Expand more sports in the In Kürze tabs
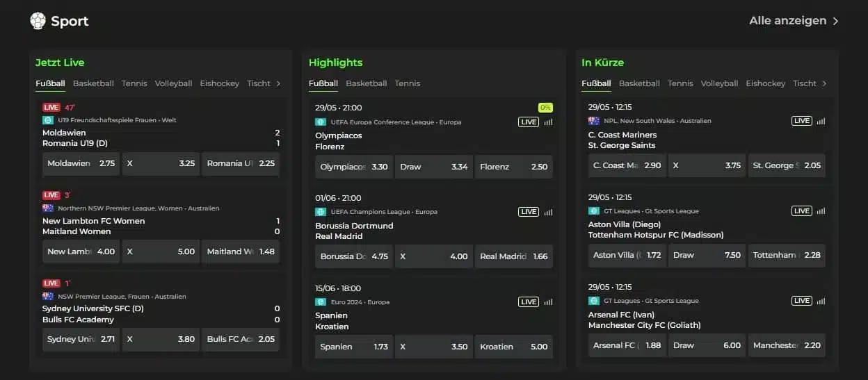 (x=825, y=83)
